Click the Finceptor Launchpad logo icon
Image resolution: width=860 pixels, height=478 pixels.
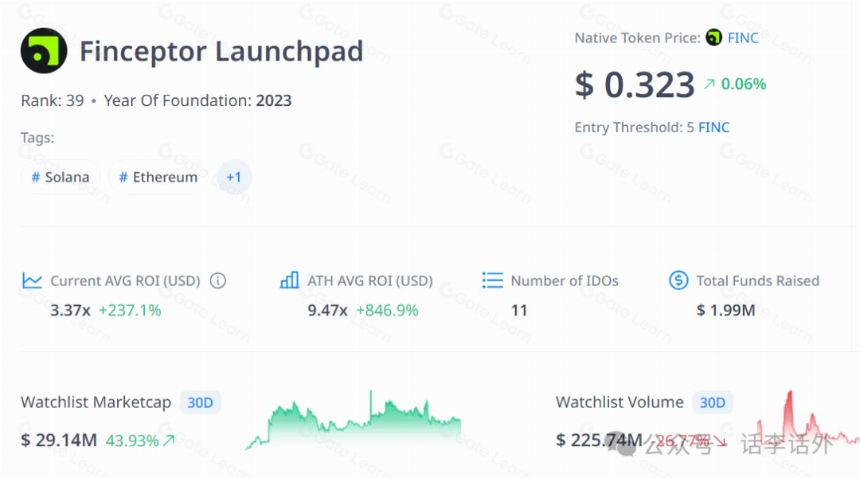[44, 50]
